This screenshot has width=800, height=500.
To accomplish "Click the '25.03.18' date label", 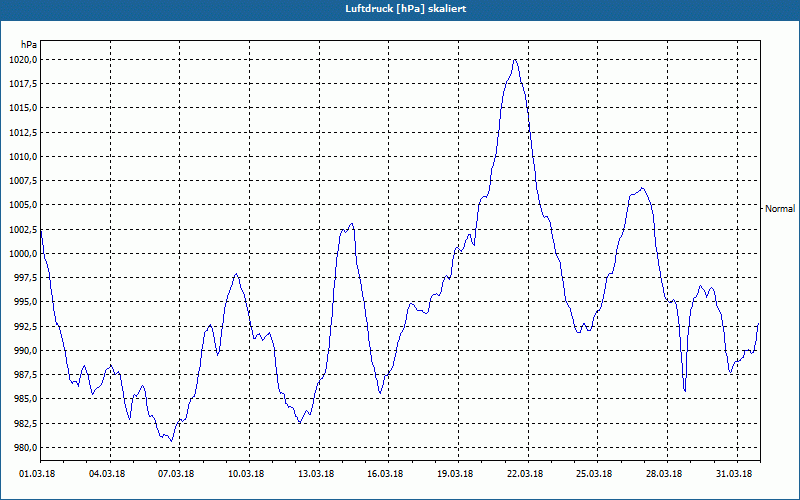I will tap(594, 474).
